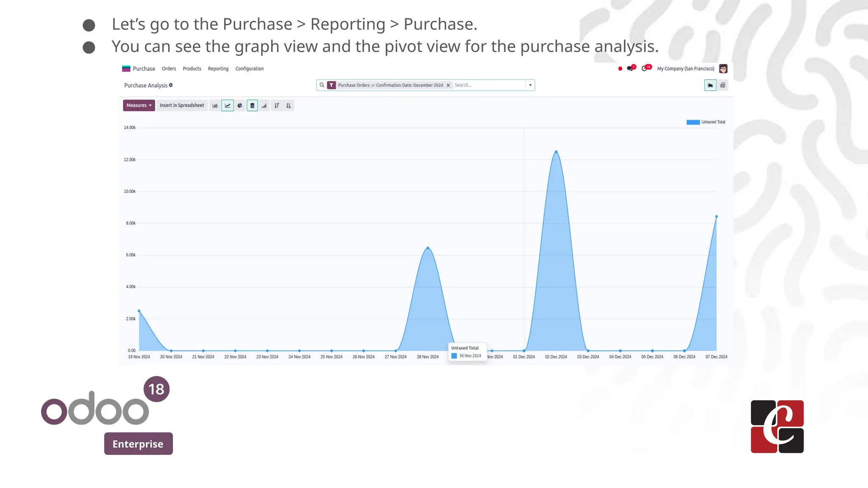Open the conversations messages icon
This screenshot has height=488, width=868.
pyautogui.click(x=631, y=68)
